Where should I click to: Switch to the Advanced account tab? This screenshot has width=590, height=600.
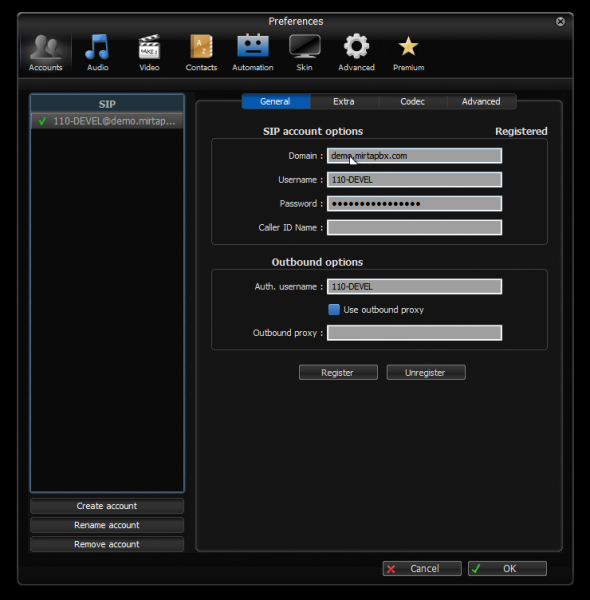[481, 101]
